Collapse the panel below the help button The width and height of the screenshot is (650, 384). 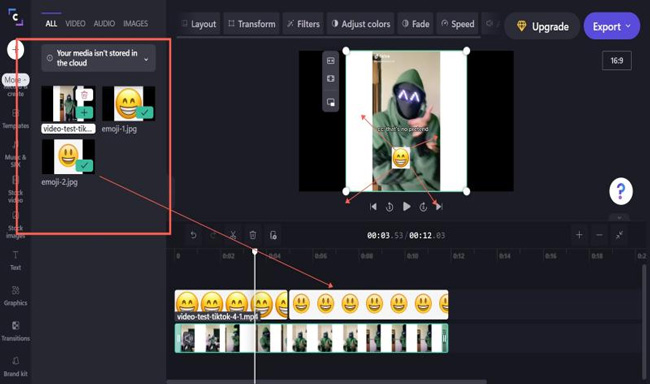pyautogui.click(x=619, y=217)
